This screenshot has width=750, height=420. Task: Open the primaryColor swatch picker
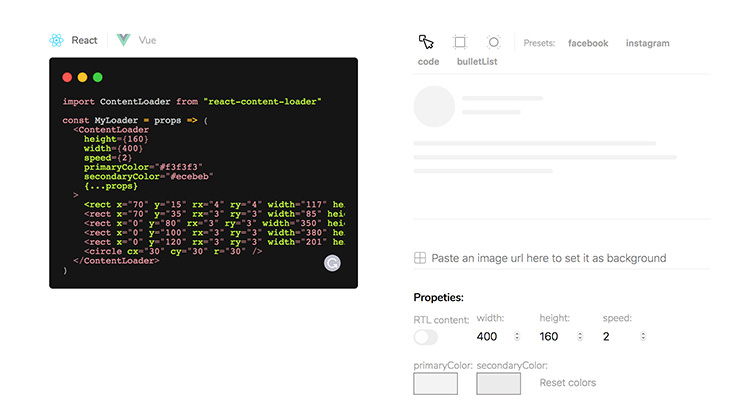[435, 383]
